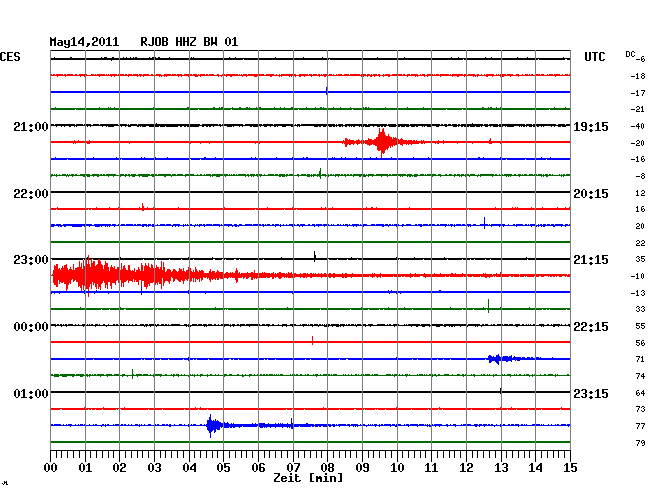Click minute 03 on the time axis
The width and height of the screenshot is (650, 494).
coord(154,468)
